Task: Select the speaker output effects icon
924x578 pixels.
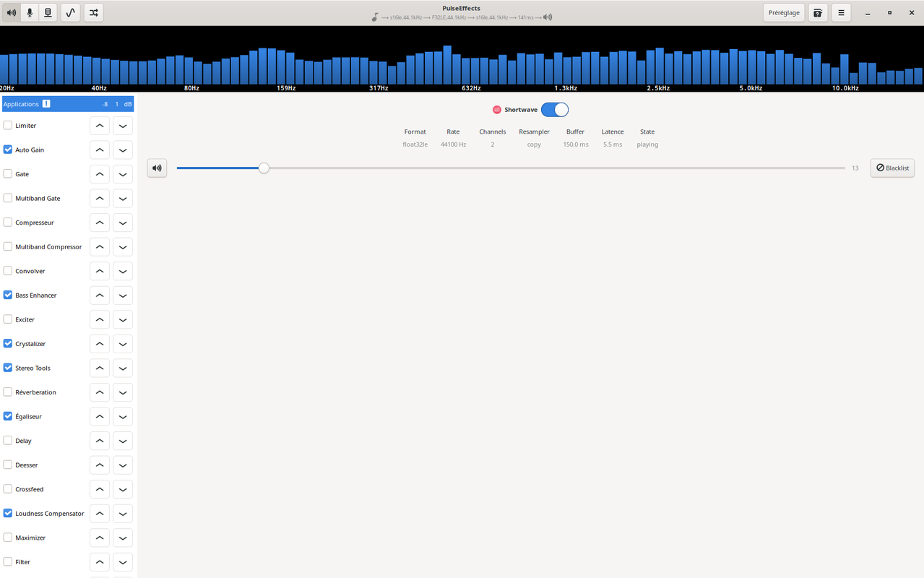Action: click(x=12, y=12)
